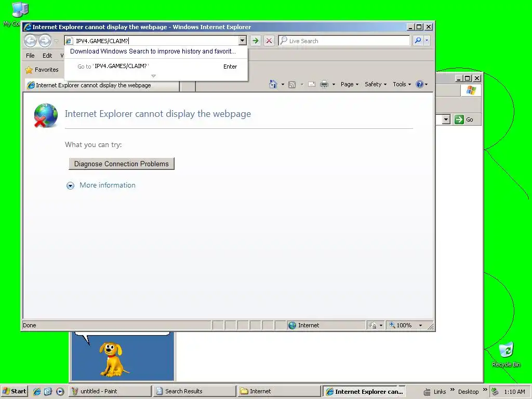This screenshot has width=532, height=399.
Task: Click the Done status bar text
Action: click(30, 325)
